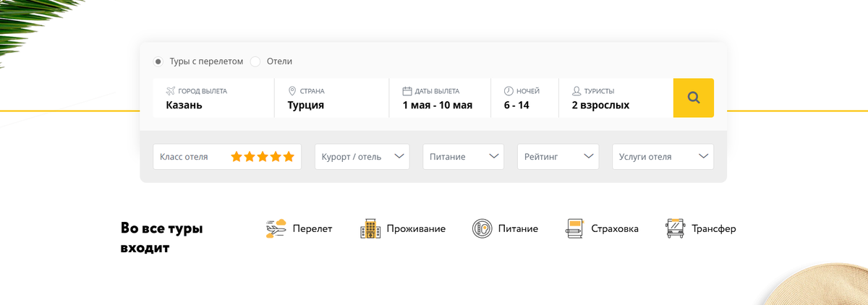Click the person icon near 'Туристы'
The width and height of the screenshot is (868, 305).
576,91
